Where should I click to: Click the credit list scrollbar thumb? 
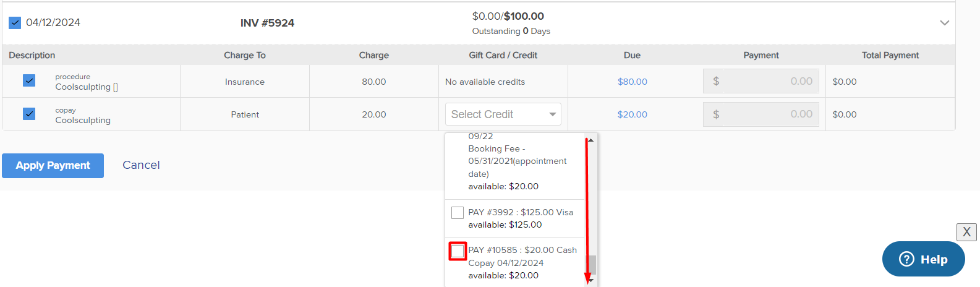(x=592, y=265)
